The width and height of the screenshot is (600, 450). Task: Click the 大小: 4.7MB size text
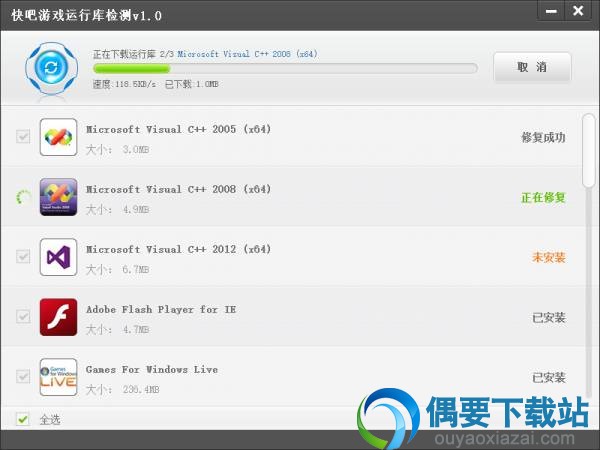117,329
